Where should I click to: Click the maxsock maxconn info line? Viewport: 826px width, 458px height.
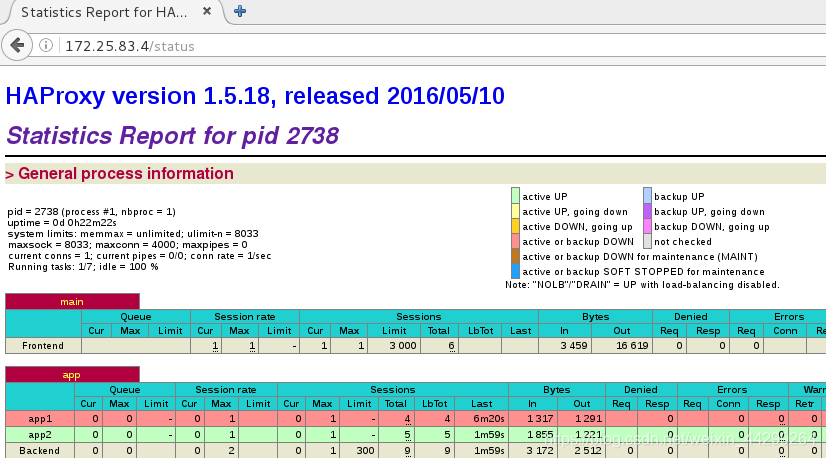click(x=127, y=245)
